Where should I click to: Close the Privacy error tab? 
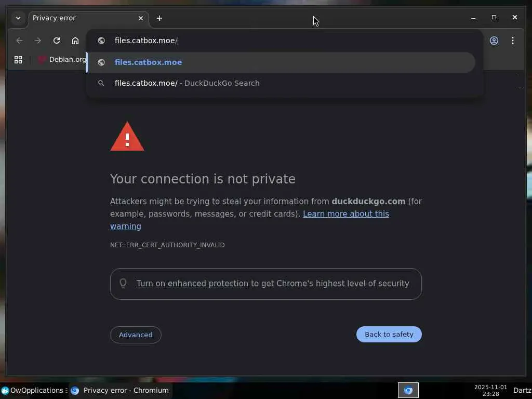[x=140, y=18]
